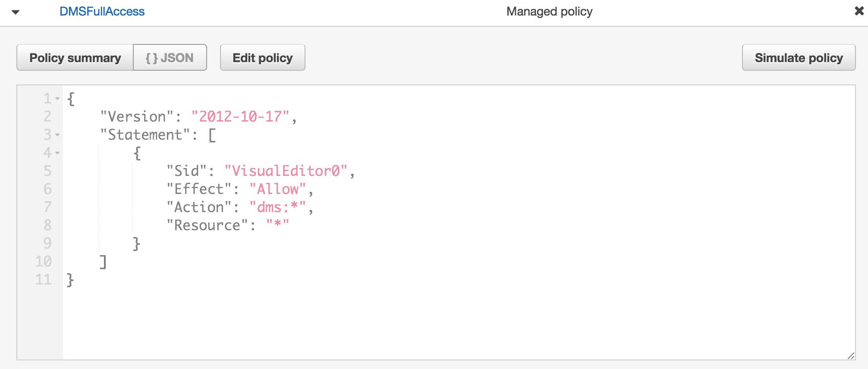The image size is (868, 369).
Task: Switch to the JSON tab
Action: click(170, 58)
